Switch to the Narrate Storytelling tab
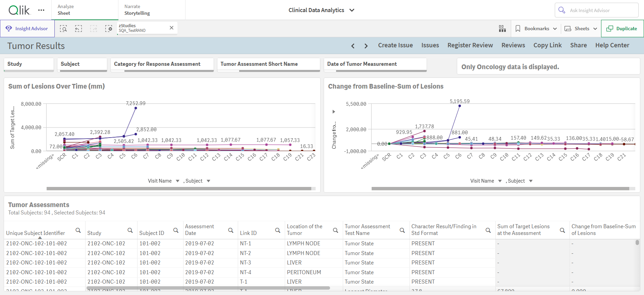This screenshot has width=644, height=295. (x=152, y=10)
